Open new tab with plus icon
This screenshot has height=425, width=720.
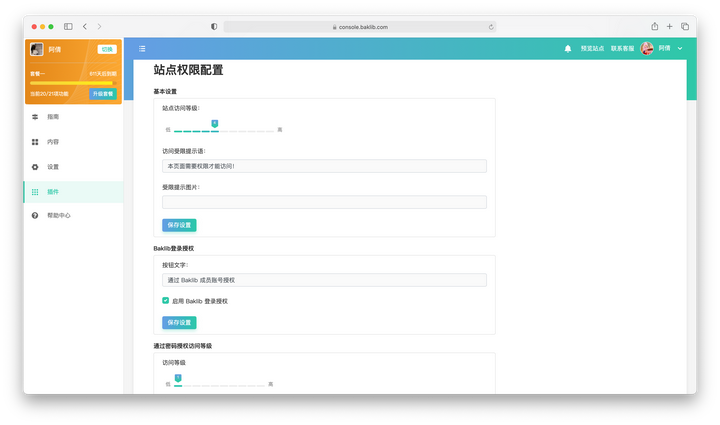(669, 27)
